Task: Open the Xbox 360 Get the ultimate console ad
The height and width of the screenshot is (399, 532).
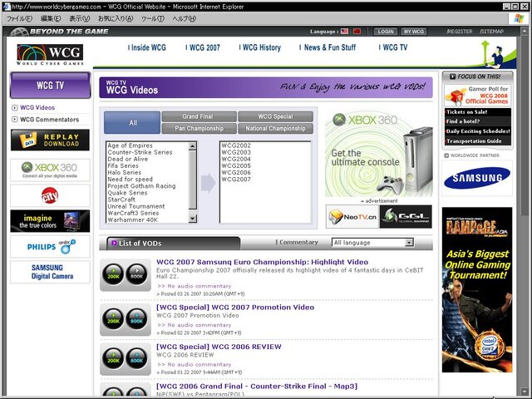Action: [x=379, y=154]
